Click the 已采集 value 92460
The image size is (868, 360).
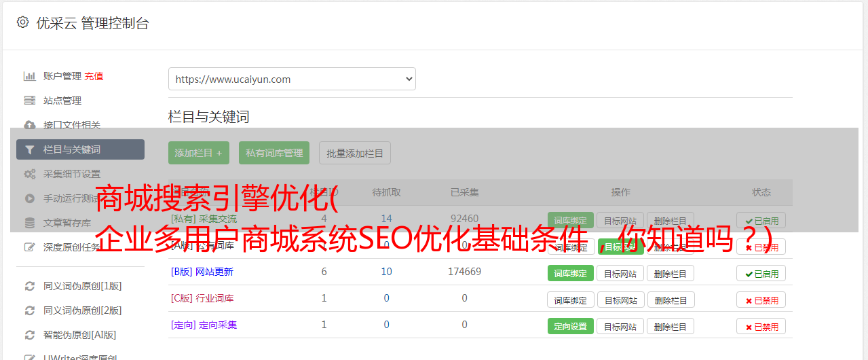click(x=465, y=219)
